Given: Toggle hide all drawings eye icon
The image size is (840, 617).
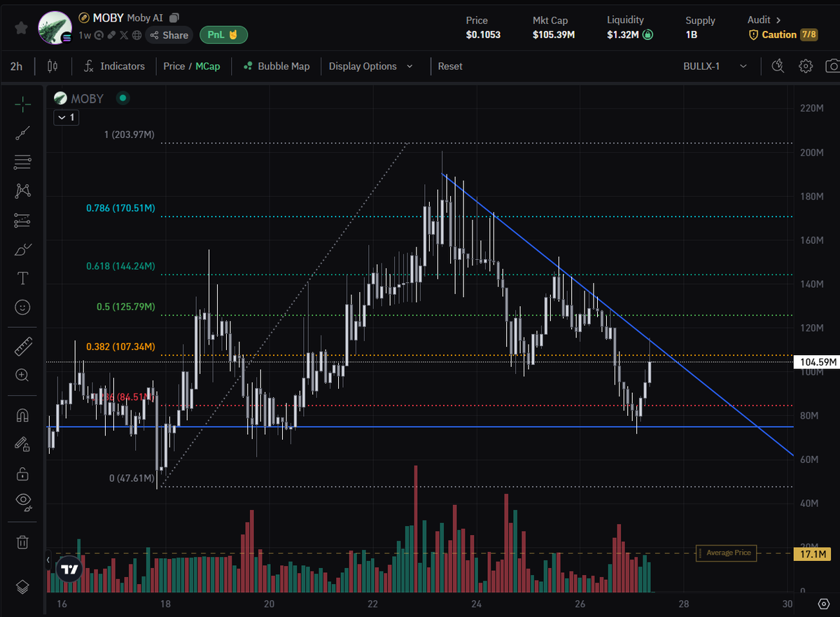Looking at the screenshot, I should [22, 501].
